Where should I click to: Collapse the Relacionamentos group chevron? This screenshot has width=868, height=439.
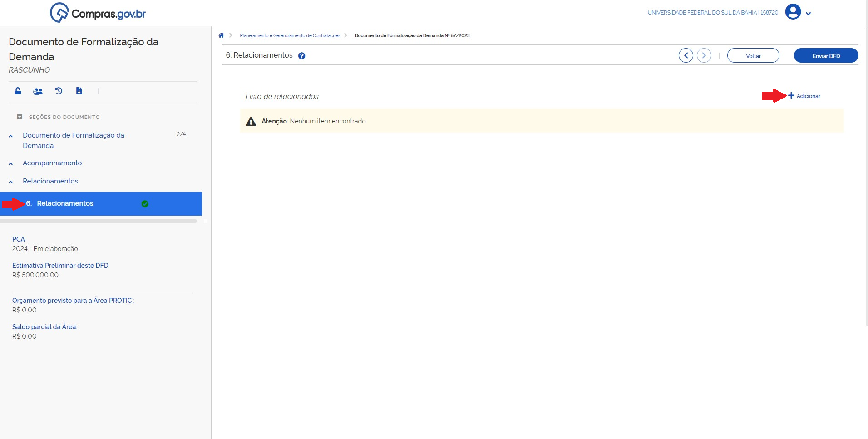(x=11, y=182)
